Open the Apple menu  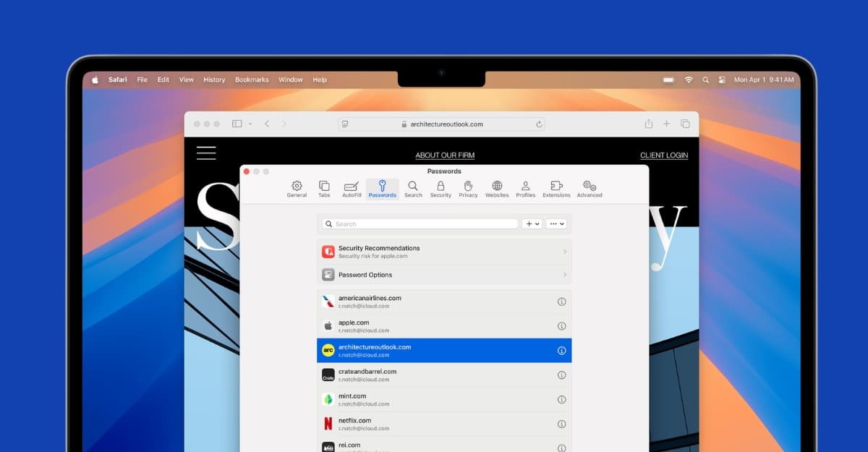click(x=95, y=80)
